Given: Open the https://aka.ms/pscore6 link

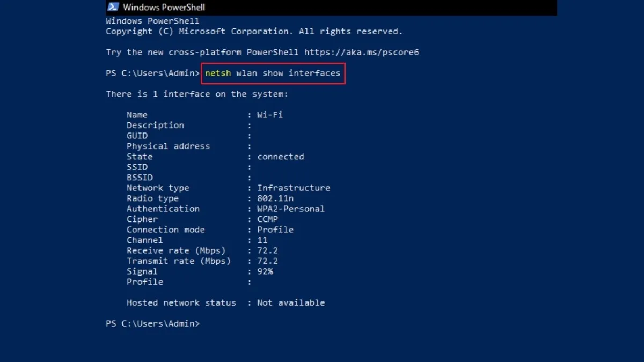Looking at the screenshot, I should click(363, 52).
